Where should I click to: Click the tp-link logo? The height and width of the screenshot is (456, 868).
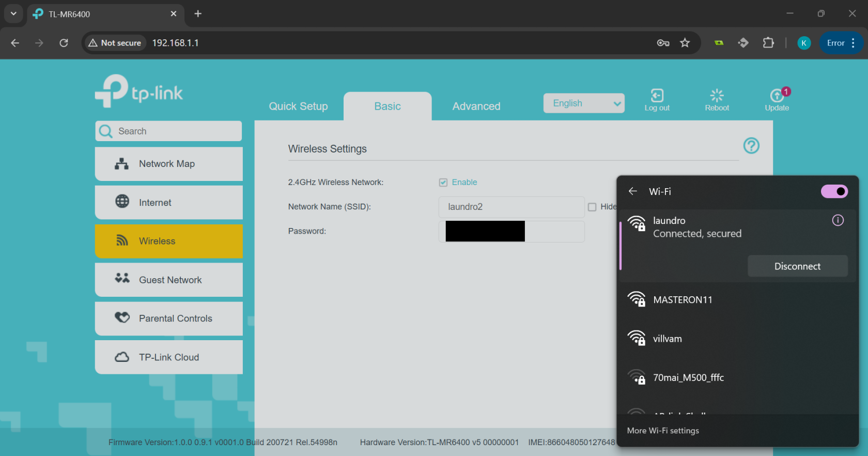tap(139, 92)
